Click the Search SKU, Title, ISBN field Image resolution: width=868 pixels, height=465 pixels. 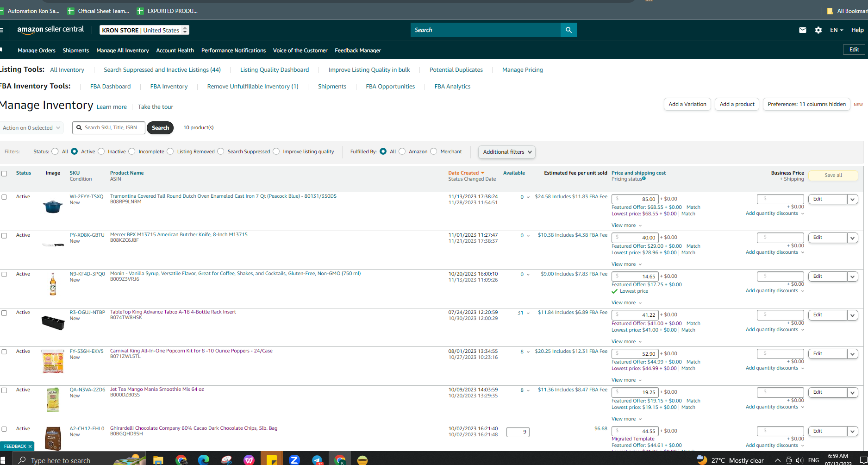tap(109, 128)
